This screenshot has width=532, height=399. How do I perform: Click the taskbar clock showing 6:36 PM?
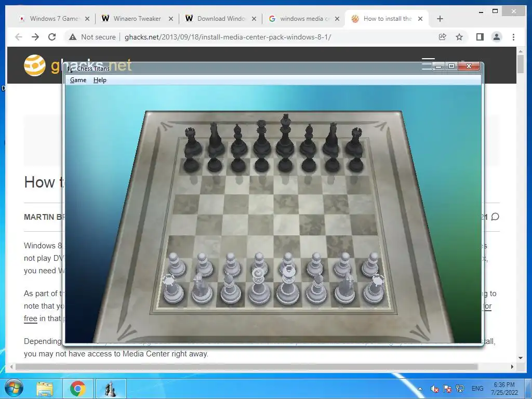click(504, 389)
